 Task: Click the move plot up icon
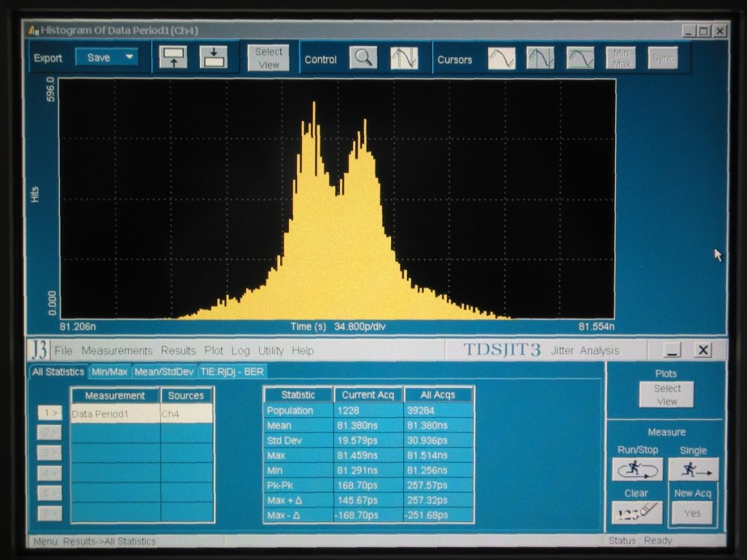(x=172, y=58)
